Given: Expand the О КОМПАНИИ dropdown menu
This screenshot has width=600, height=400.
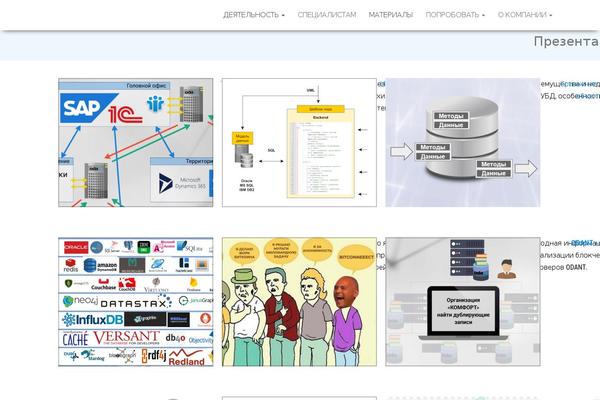Looking at the screenshot, I should pyautogui.click(x=525, y=15).
